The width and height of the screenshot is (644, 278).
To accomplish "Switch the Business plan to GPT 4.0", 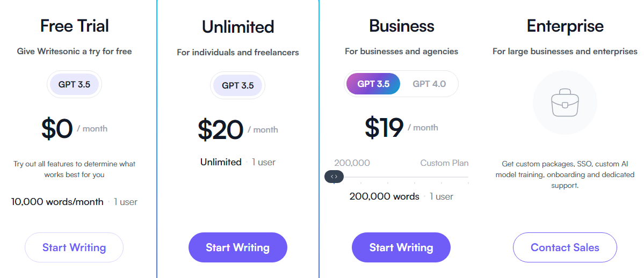I will (x=429, y=84).
